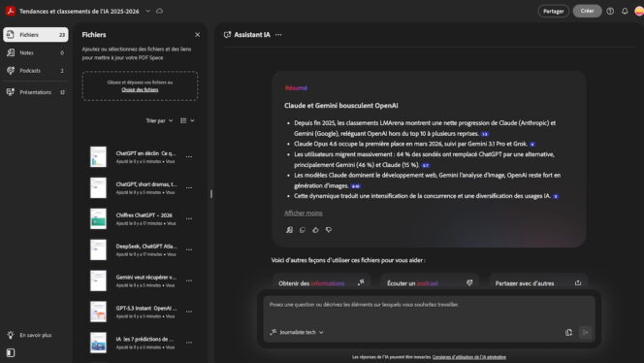Select the Gemini veut récupérer file name
644x363 pixels.
coord(146,277)
